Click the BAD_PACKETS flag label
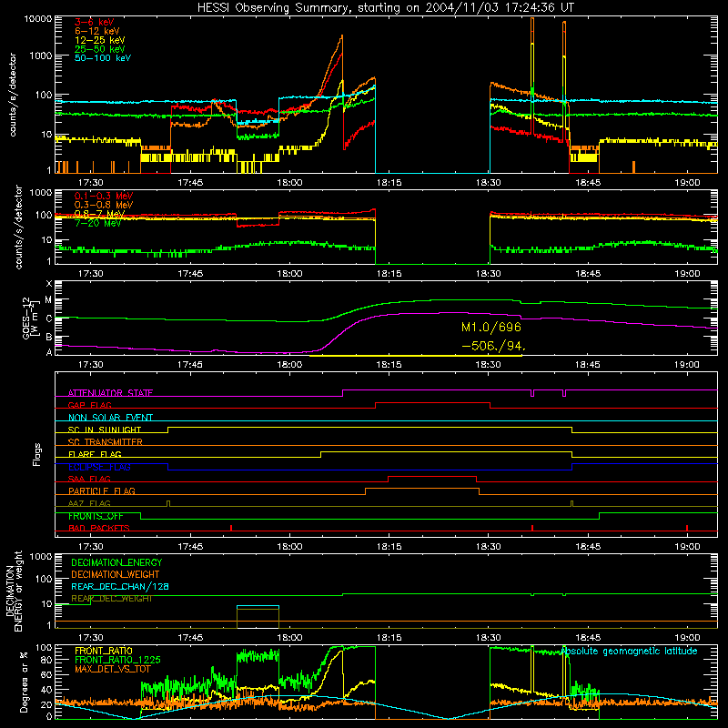Screen dimensions: 728x728 (99, 528)
